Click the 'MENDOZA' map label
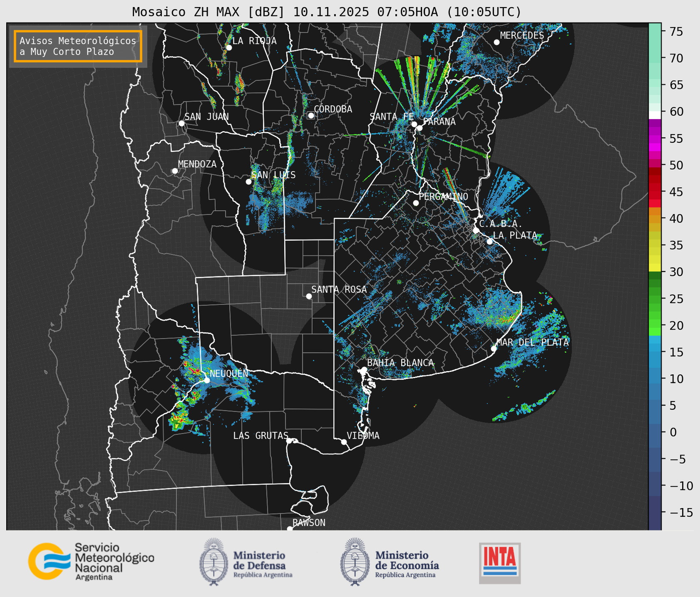This screenshot has height=597, width=700. click(198, 164)
